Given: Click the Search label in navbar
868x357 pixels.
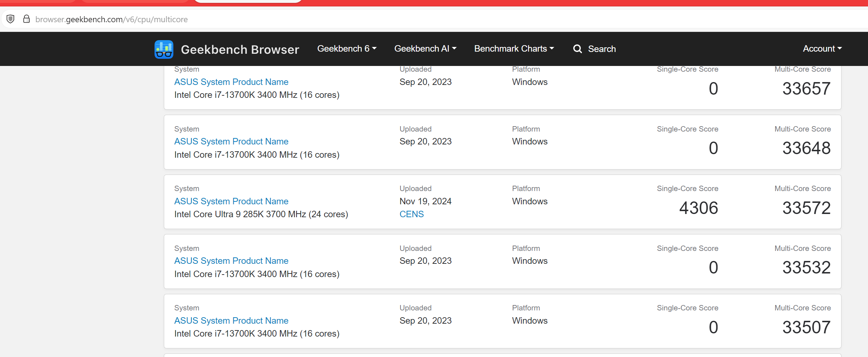Looking at the screenshot, I should click(602, 49).
